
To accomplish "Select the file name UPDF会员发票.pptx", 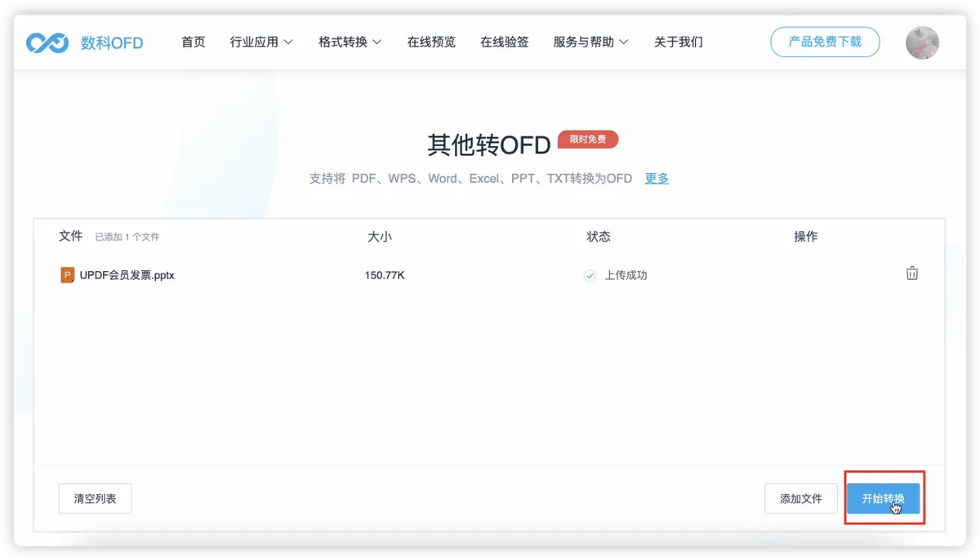I will pos(127,276).
